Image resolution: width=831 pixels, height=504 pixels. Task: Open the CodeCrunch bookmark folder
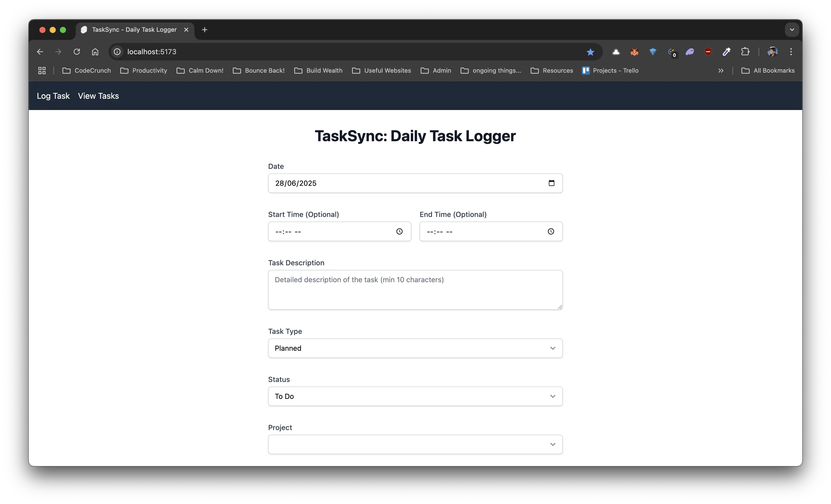tap(87, 71)
